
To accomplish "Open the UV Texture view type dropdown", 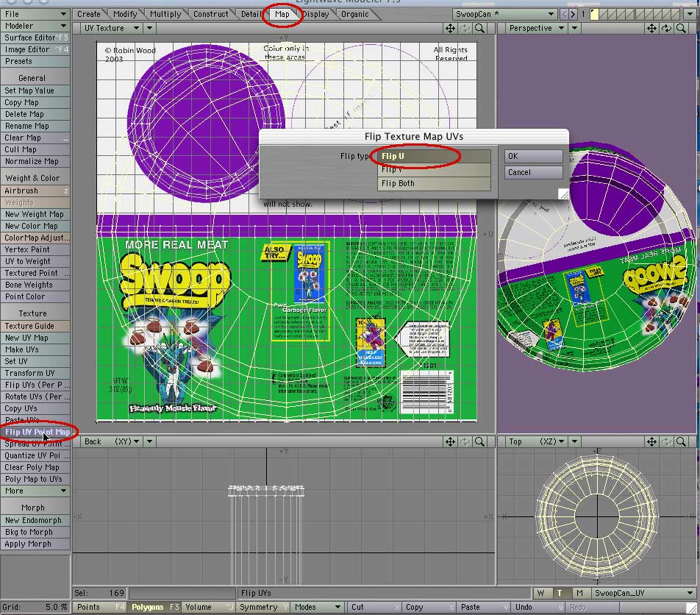I will [x=110, y=28].
